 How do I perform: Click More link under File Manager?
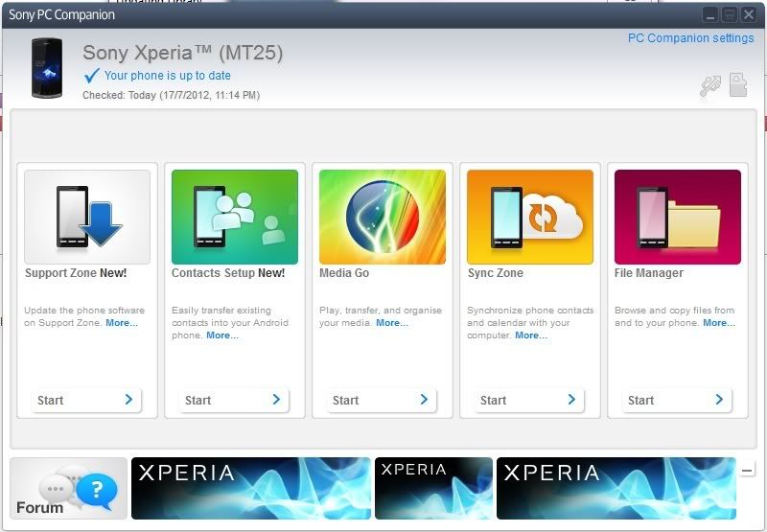pos(719,323)
